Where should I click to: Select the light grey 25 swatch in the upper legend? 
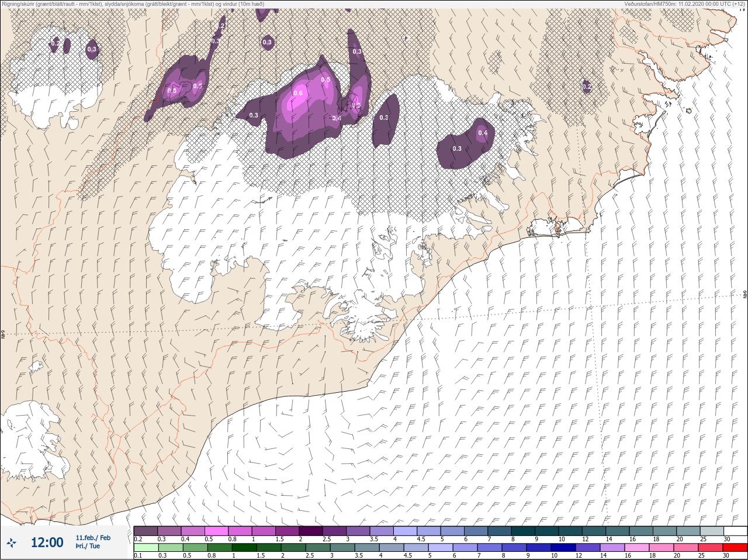click(712, 531)
